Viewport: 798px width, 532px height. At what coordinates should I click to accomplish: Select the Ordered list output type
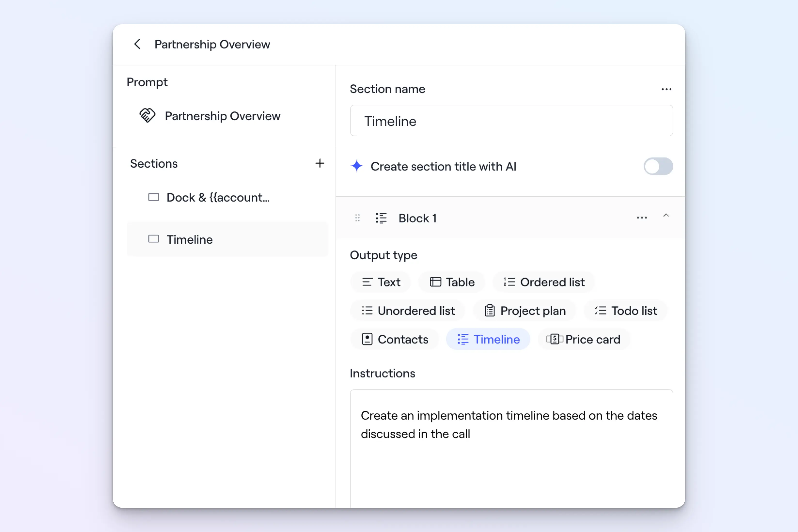[x=544, y=282]
